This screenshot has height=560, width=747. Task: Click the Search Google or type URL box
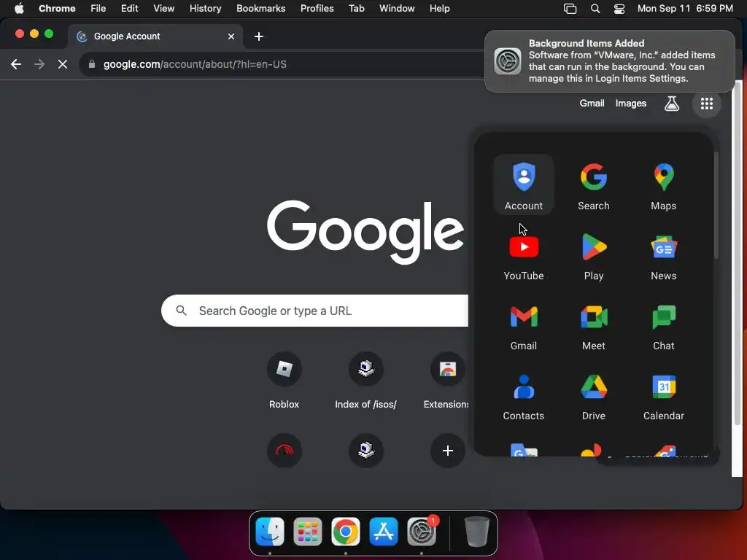[315, 311]
